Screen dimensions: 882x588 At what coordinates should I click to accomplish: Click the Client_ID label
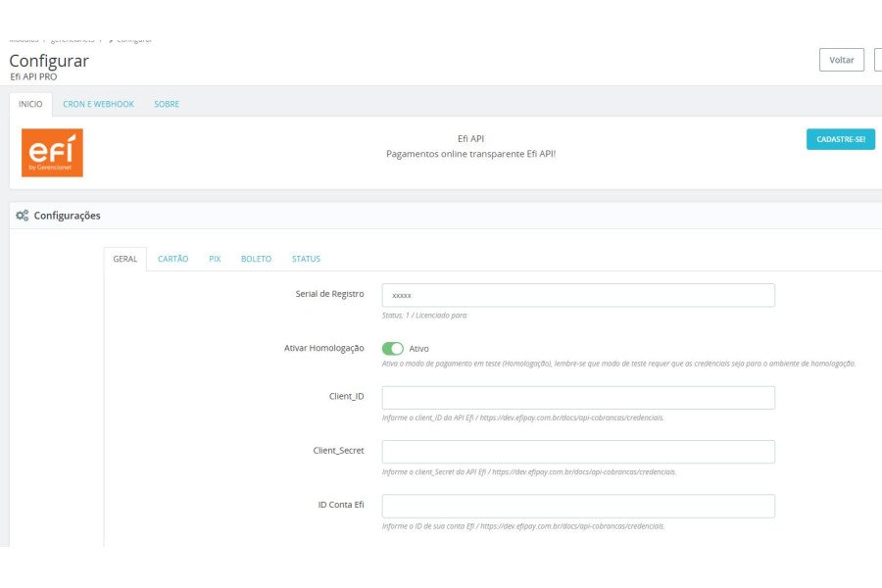347,396
